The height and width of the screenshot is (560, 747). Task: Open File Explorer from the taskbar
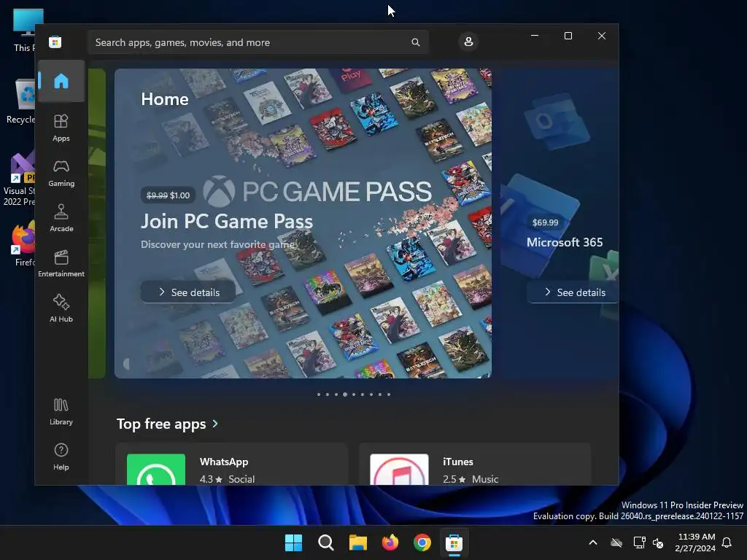357,542
